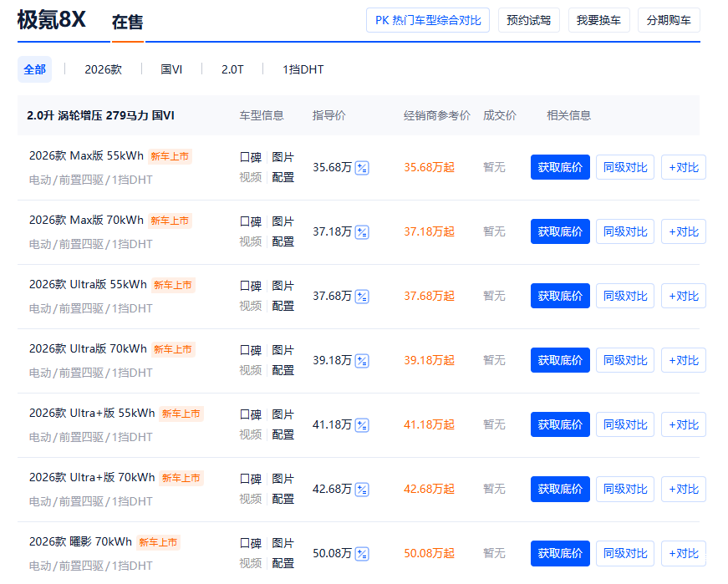Get 获取底价 for 曜影 70kWh
The image size is (728, 584).
(x=560, y=553)
